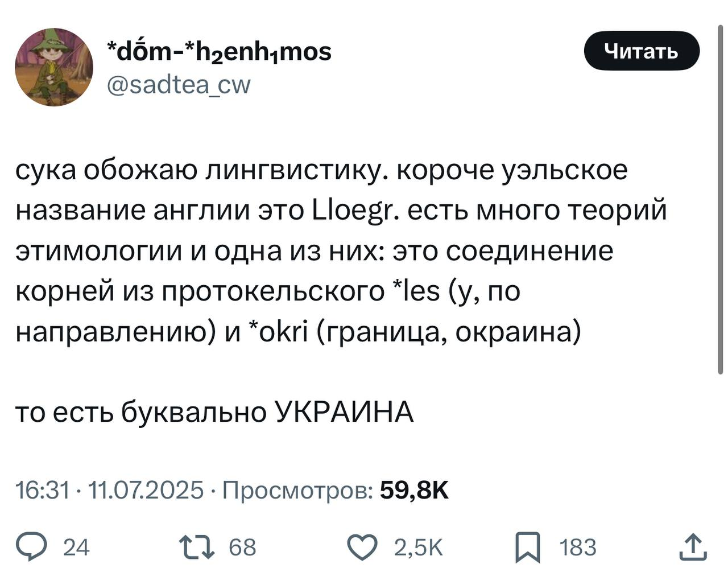728x568 pixels.
Task: Click the vertical scrollbar on the right edge
Action: 721,199
